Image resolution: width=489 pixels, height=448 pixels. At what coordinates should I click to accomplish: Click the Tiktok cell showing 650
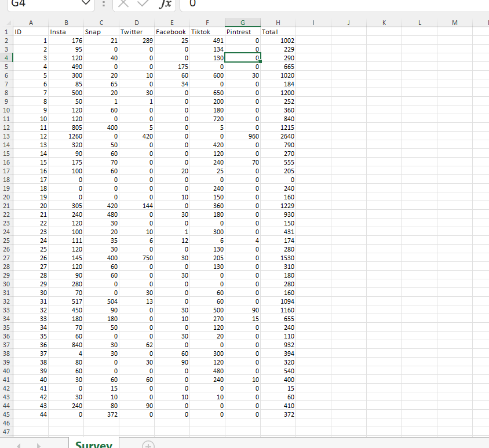pyautogui.click(x=207, y=93)
